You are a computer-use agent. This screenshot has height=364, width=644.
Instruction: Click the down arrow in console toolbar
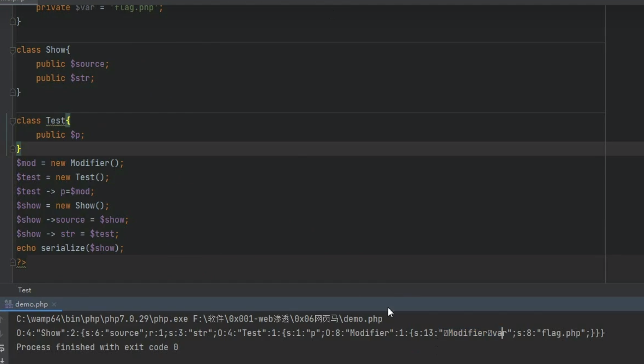tap(2, 334)
